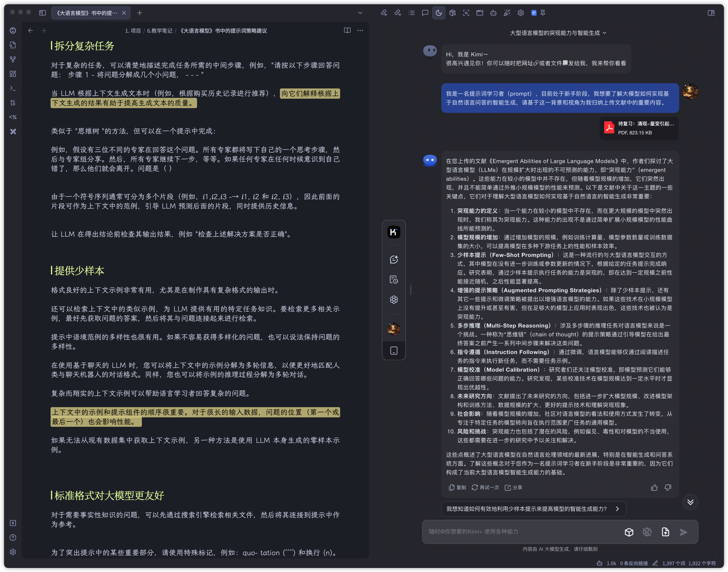728x572 pixels.
Task: Open Kimi chat history icon
Action: point(394,279)
